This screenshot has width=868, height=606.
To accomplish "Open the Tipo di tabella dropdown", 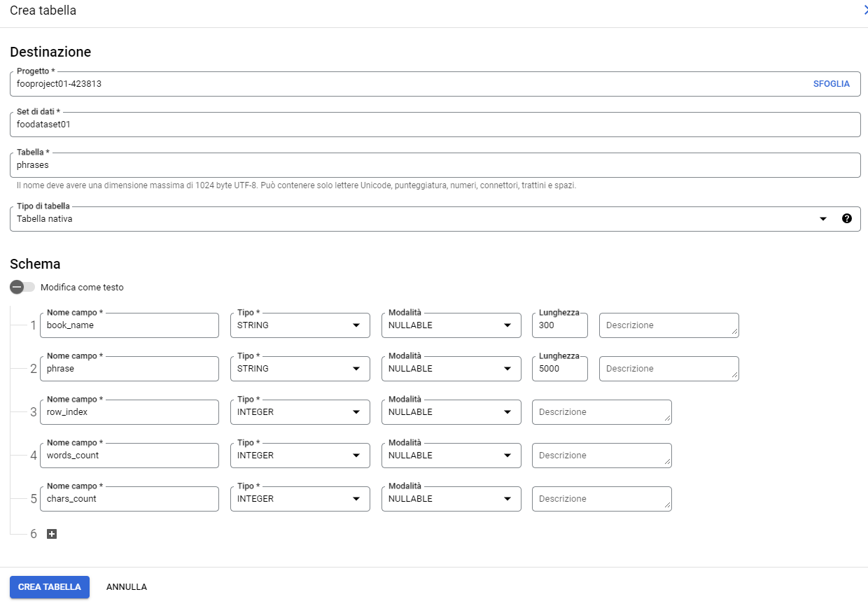I will (x=435, y=219).
